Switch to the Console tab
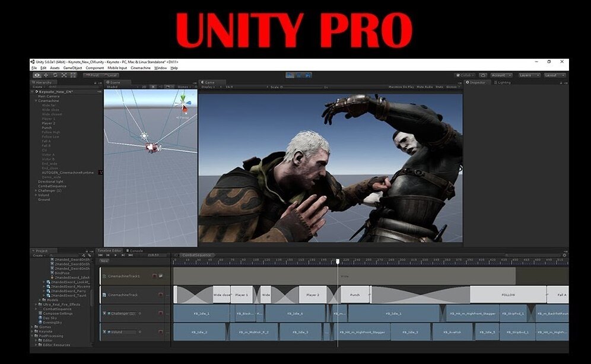Viewport: 591px width, 364px height. (135, 251)
